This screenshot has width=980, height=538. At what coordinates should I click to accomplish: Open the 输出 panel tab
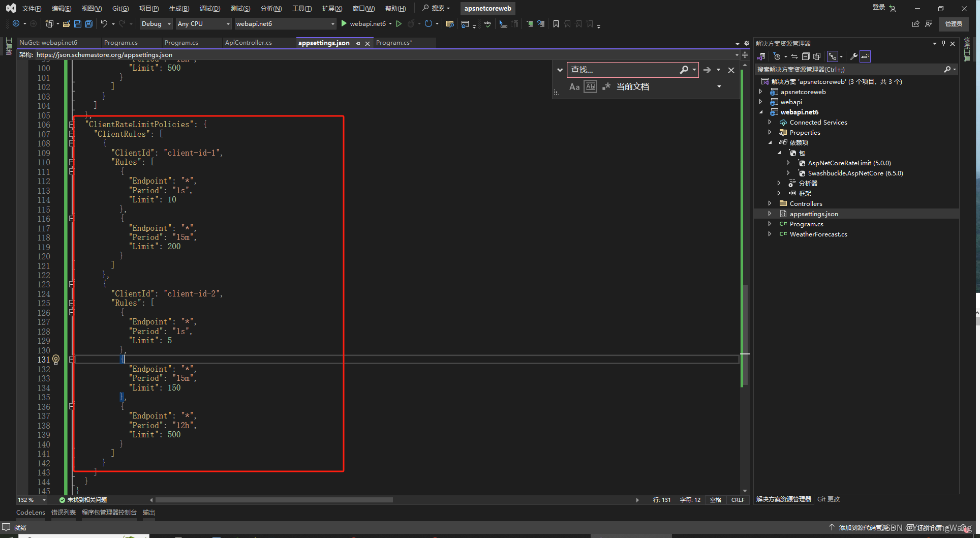(148, 513)
